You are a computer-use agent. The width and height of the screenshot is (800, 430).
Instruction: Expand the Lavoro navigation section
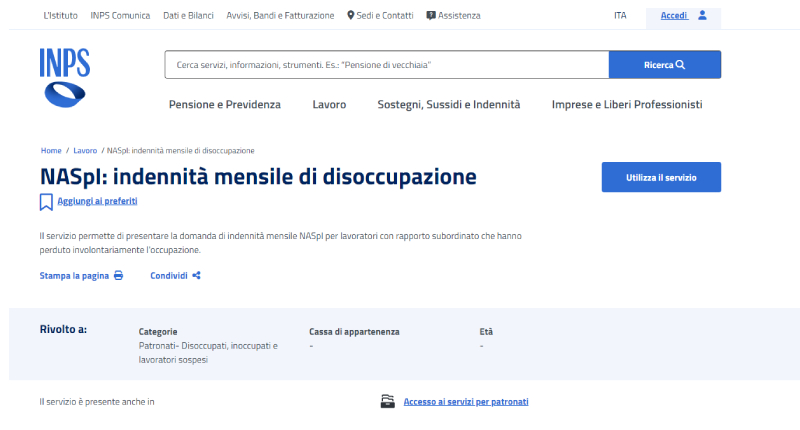[329, 105]
